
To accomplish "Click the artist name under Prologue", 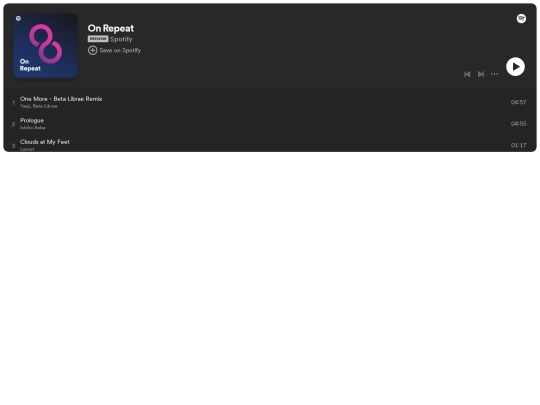I will pyautogui.click(x=32, y=127).
